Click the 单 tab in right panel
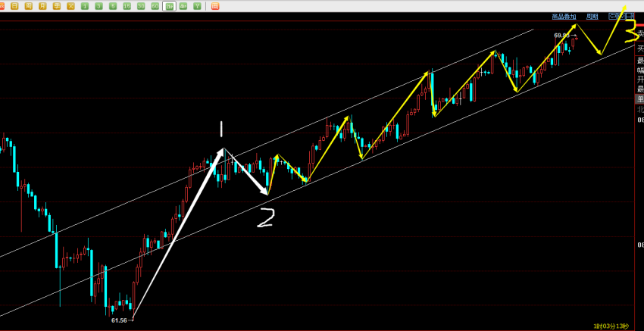644x331 pixels. pyautogui.click(x=639, y=98)
